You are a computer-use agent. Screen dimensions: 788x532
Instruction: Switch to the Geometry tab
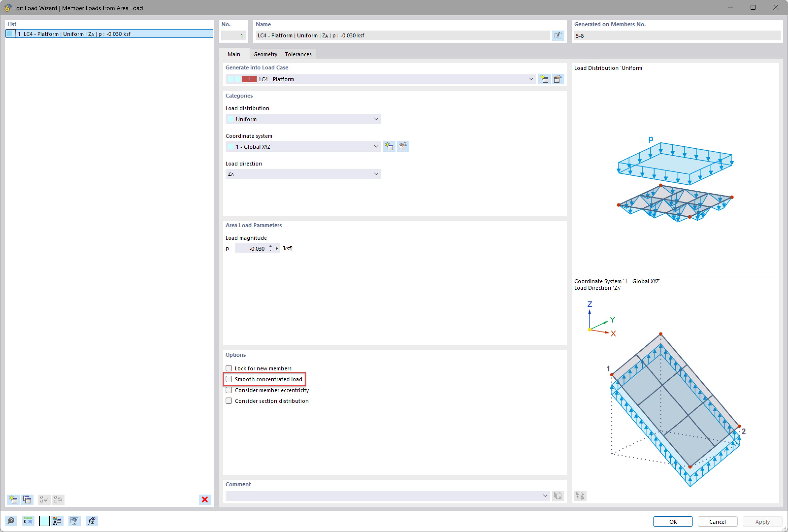click(x=265, y=54)
